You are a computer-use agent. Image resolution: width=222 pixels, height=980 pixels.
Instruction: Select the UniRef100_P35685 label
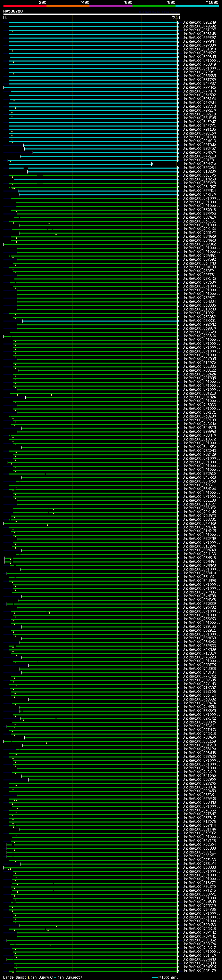click(x=199, y=76)
